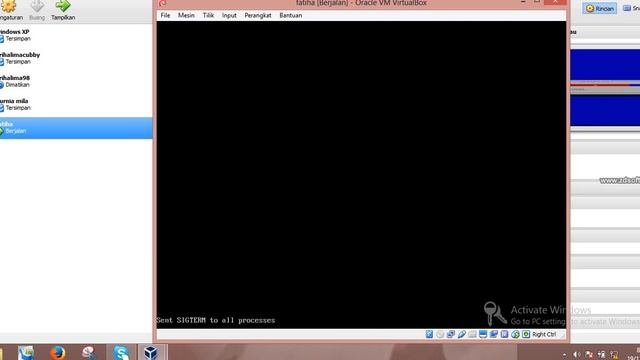Click the upper blue VM preview thumbnail
Viewport: 640px width, 360px height.
tap(605, 65)
